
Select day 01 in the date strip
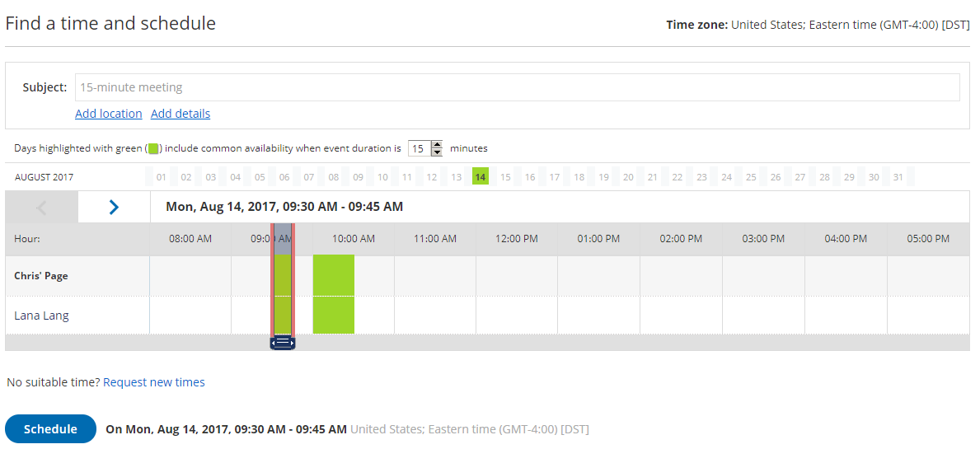162,177
